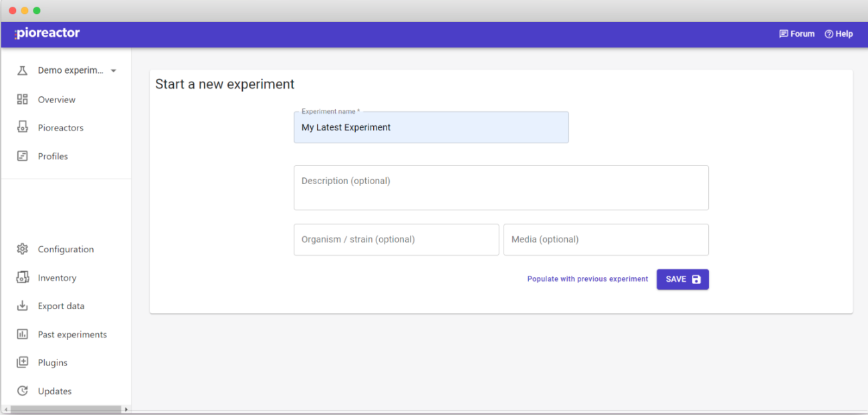Open the Help link in header
This screenshot has height=415, width=868.
pos(839,34)
